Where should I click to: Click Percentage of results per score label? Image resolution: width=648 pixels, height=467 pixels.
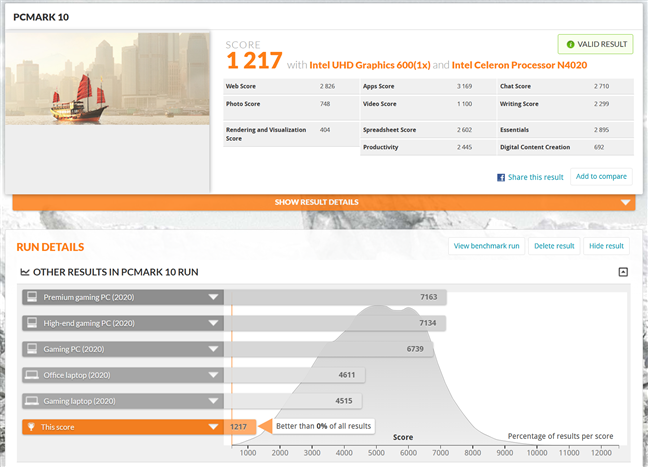pyautogui.click(x=560, y=436)
